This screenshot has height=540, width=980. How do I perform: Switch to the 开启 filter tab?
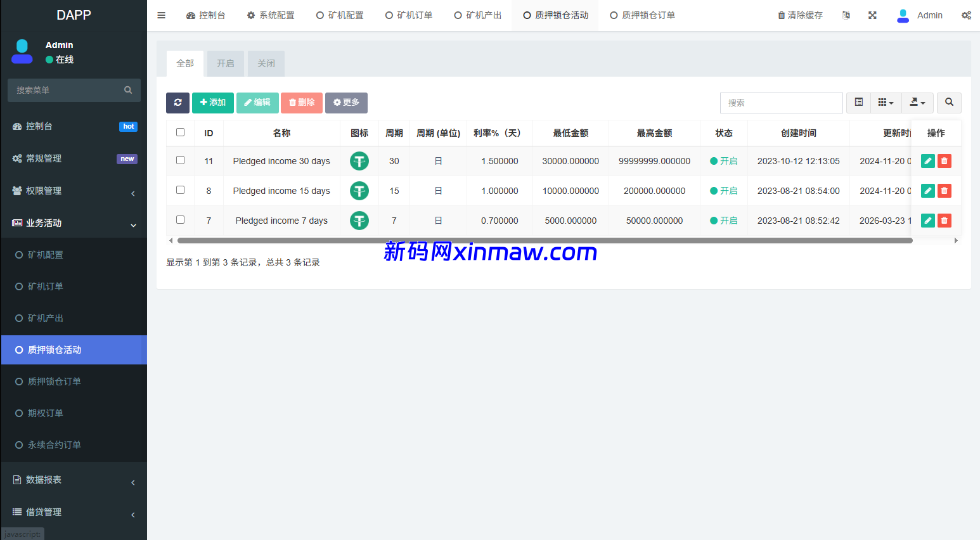225,63
